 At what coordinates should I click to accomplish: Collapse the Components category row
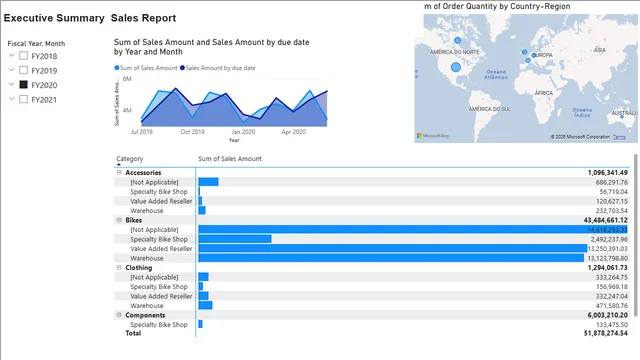tap(119, 315)
